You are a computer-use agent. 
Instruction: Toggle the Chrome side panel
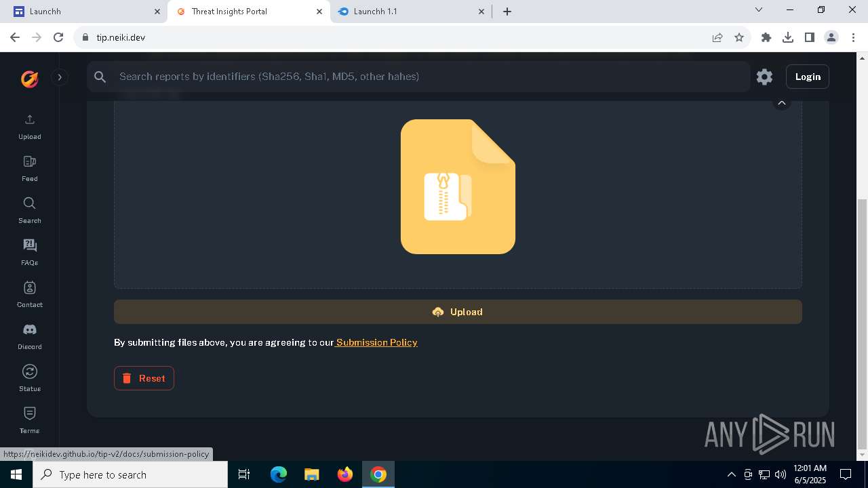[810, 37]
